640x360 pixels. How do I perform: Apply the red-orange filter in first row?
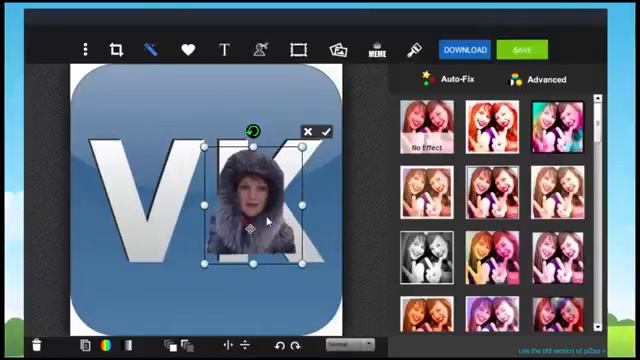(x=492, y=127)
